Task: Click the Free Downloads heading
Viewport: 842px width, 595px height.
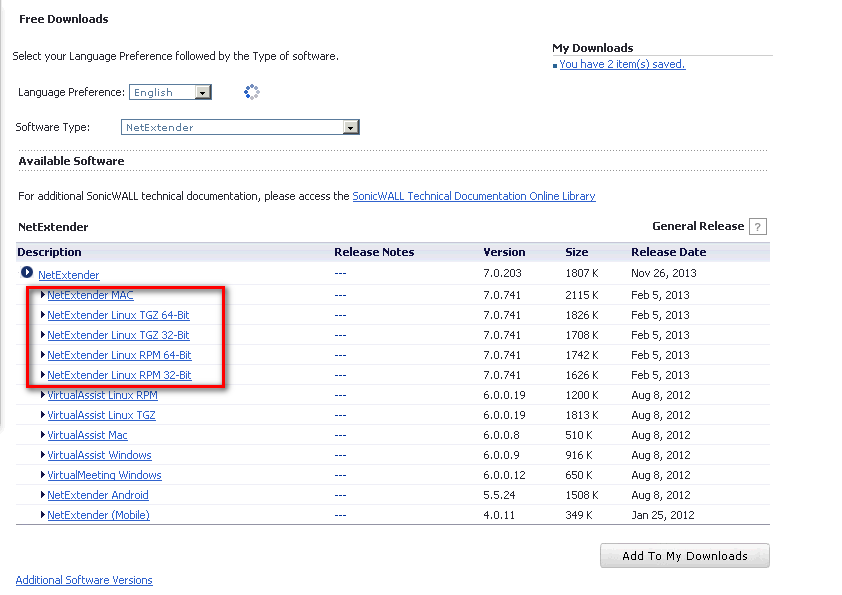Action: 63,19
